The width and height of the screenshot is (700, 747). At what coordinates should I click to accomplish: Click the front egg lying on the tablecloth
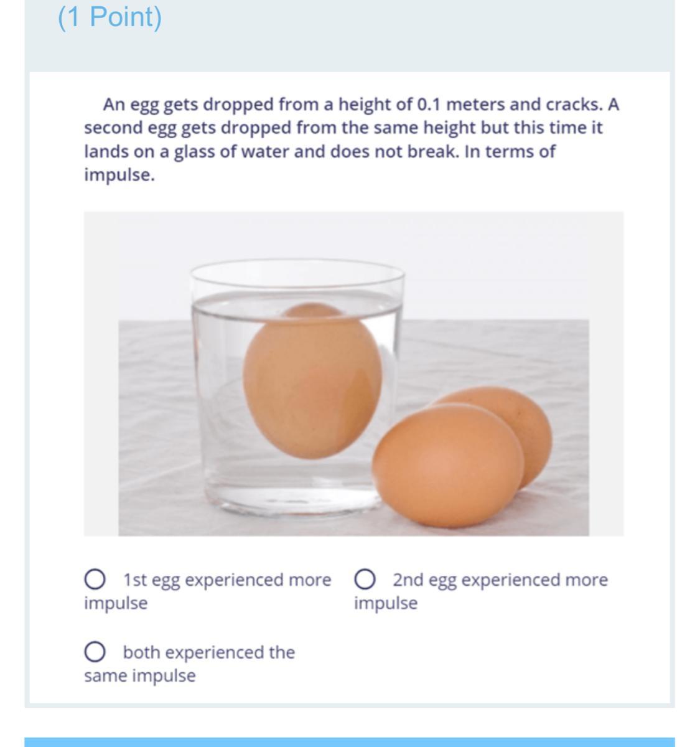point(448,458)
